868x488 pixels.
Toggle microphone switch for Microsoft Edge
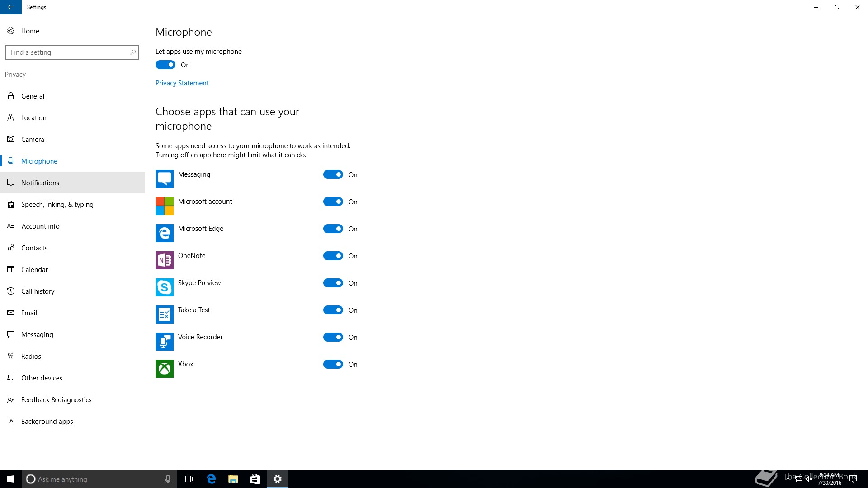(x=333, y=229)
